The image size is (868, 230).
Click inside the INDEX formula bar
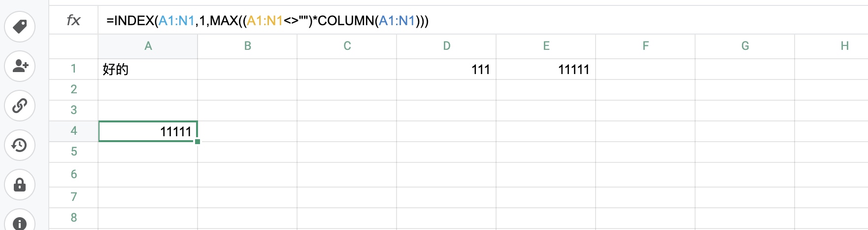[x=483, y=20]
